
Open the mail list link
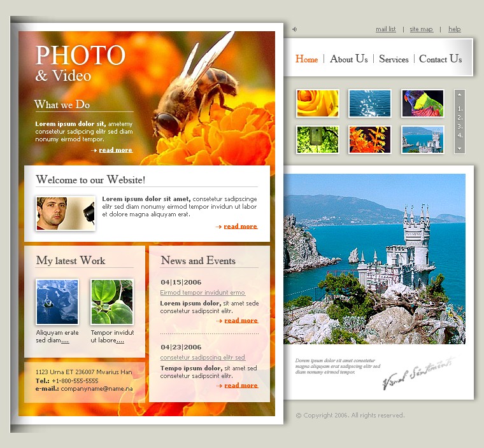386,29
